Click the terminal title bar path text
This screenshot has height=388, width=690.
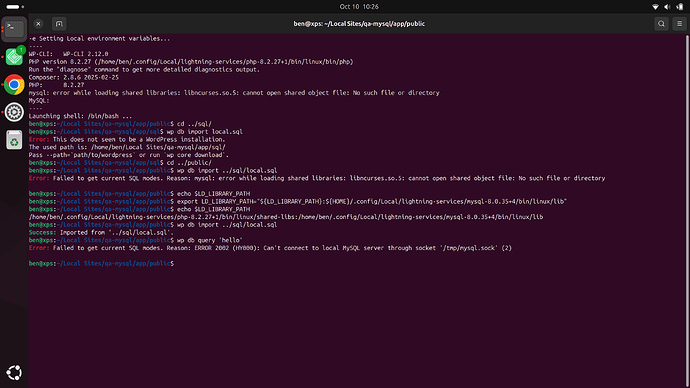359,24
